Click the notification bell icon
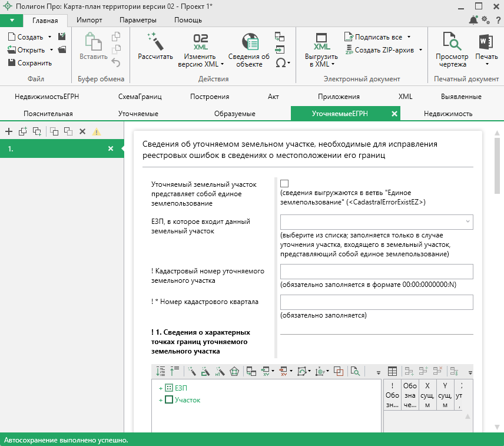This screenshot has width=504, height=446. pos(473,20)
